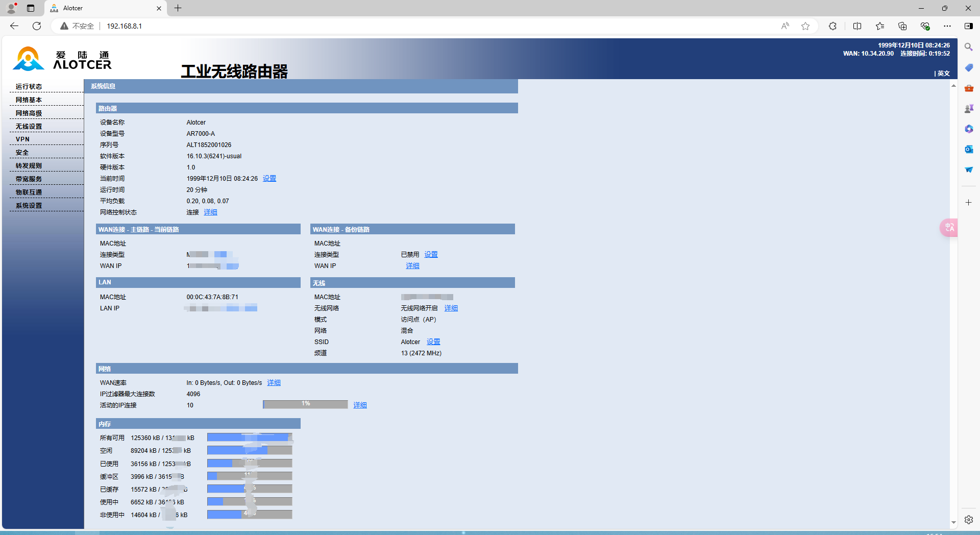This screenshot has height=535, width=980.
Task: Add page to favorites with star icon
Action: pos(805,26)
